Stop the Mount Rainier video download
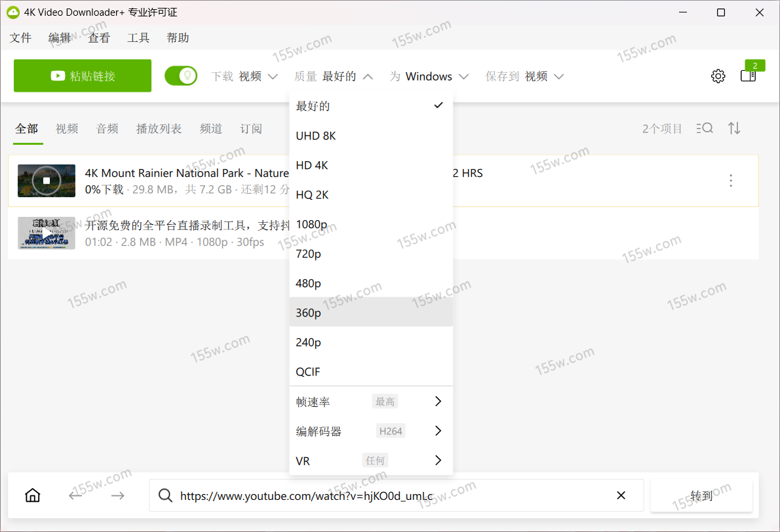 tap(46, 181)
